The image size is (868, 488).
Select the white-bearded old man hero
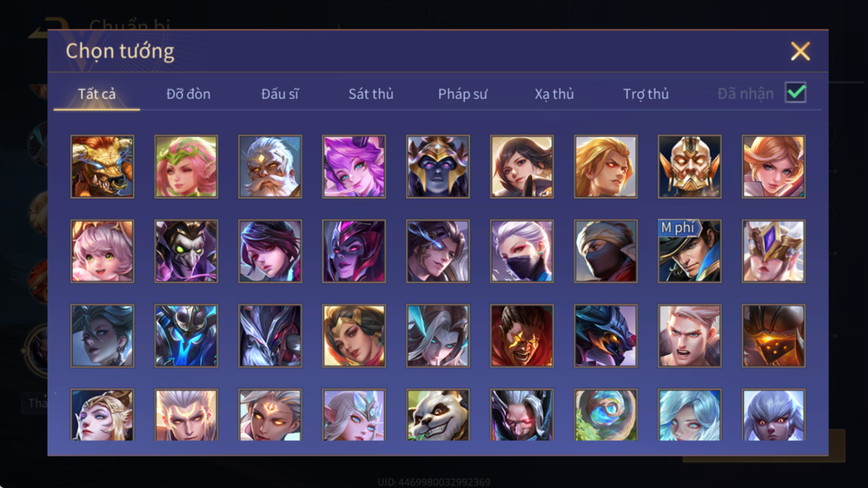click(270, 167)
